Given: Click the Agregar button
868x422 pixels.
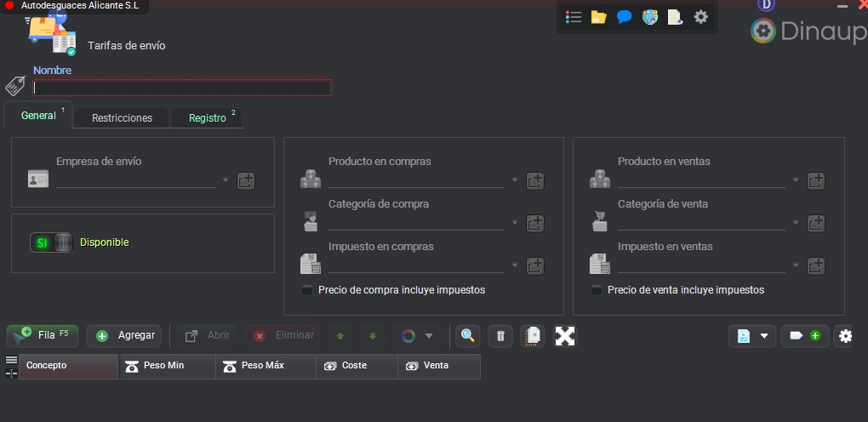Looking at the screenshot, I should click(x=124, y=336).
